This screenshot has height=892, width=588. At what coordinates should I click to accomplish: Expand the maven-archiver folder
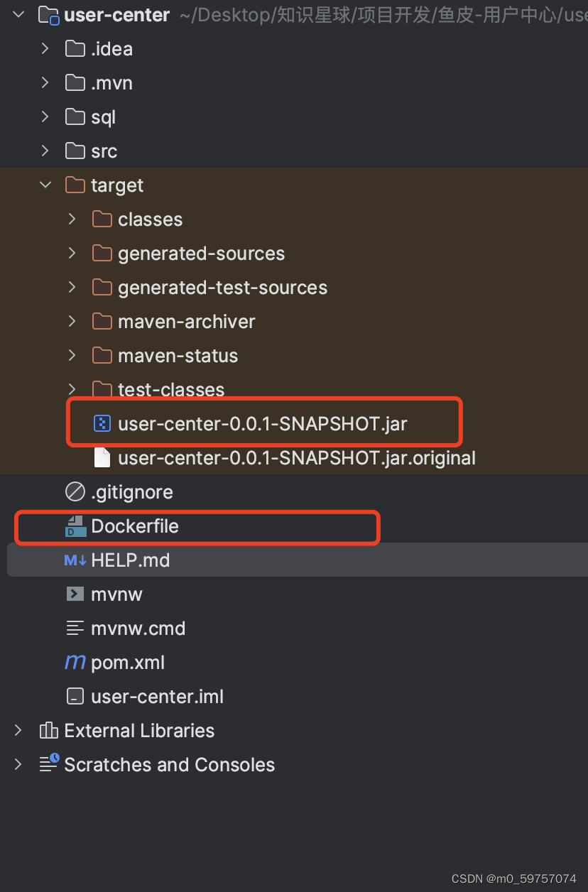pos(72,321)
